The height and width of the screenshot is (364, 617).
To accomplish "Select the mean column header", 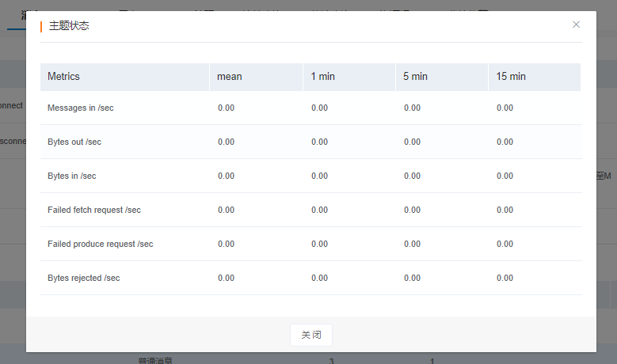I will point(256,77).
